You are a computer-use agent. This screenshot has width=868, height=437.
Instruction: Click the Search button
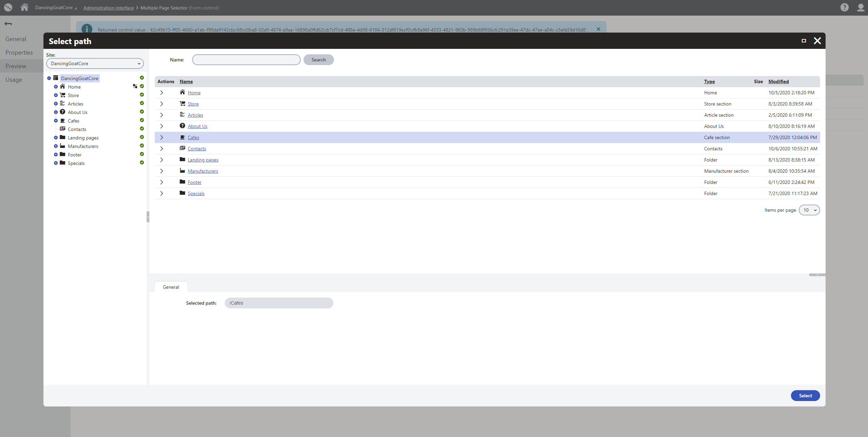pyautogui.click(x=318, y=60)
